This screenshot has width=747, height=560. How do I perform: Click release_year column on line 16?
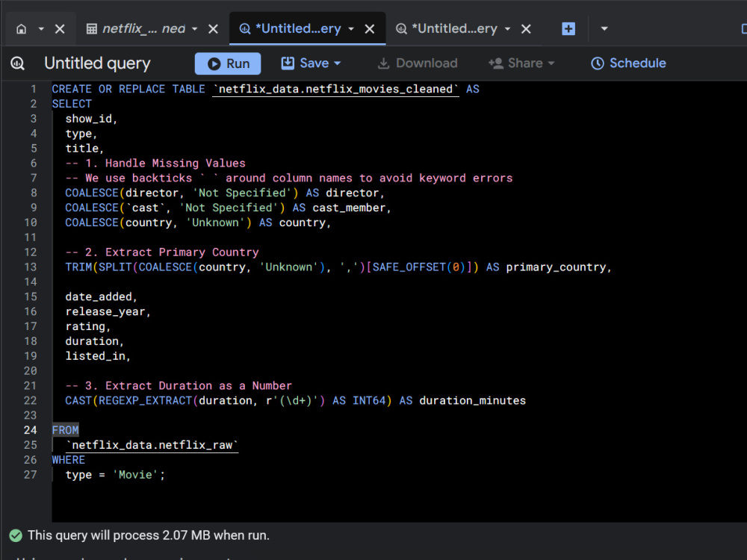coord(105,312)
